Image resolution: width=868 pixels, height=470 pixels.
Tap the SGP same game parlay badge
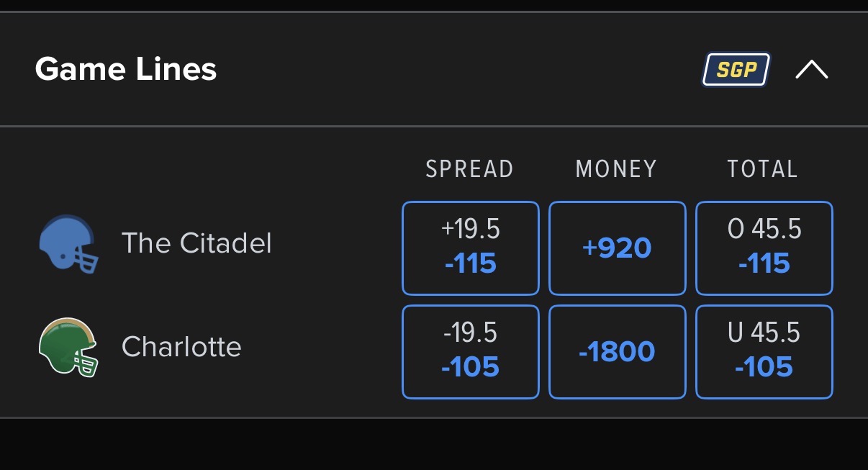(736, 69)
